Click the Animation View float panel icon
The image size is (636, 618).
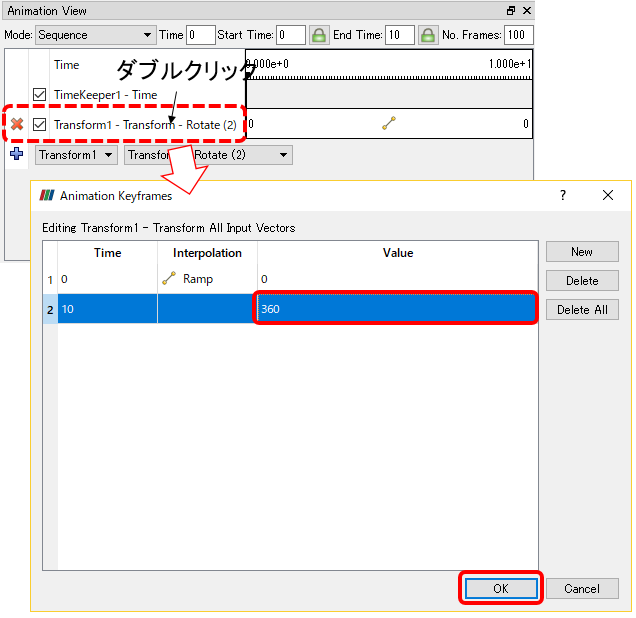pos(511,11)
